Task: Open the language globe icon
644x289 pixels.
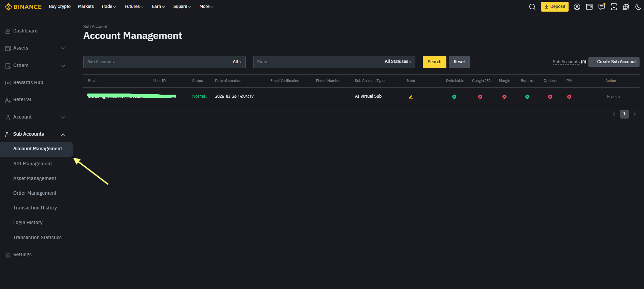Action: 626,7
